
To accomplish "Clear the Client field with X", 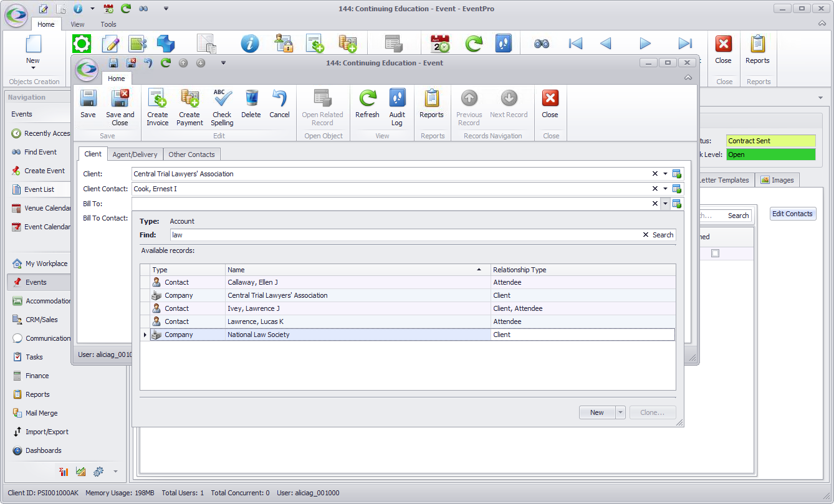I will [654, 174].
